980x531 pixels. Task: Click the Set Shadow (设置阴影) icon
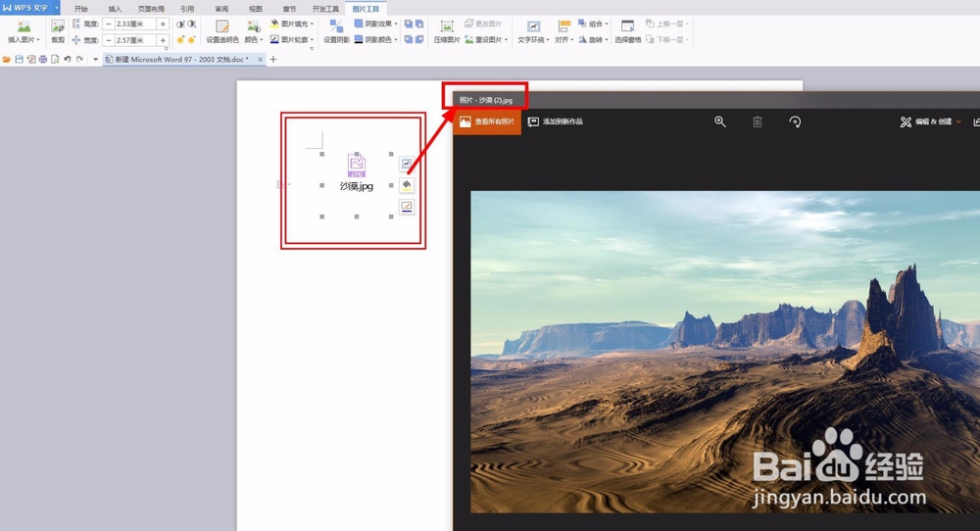click(336, 26)
